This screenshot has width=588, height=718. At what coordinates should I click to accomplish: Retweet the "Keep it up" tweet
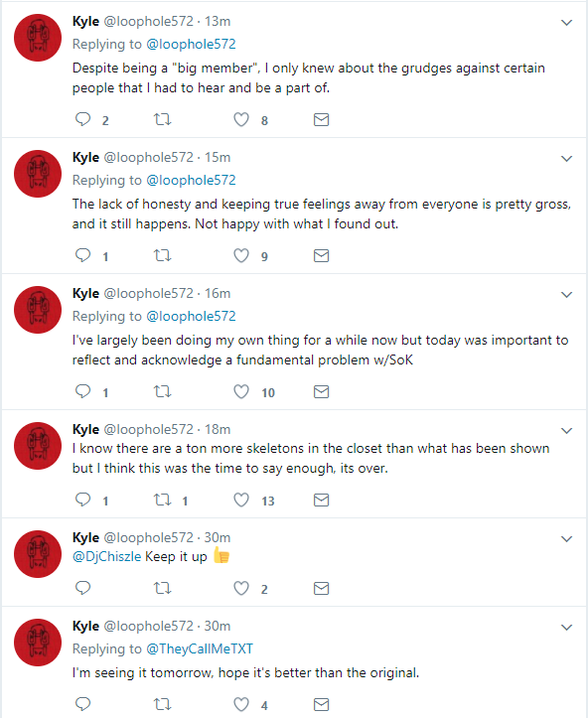click(162, 588)
